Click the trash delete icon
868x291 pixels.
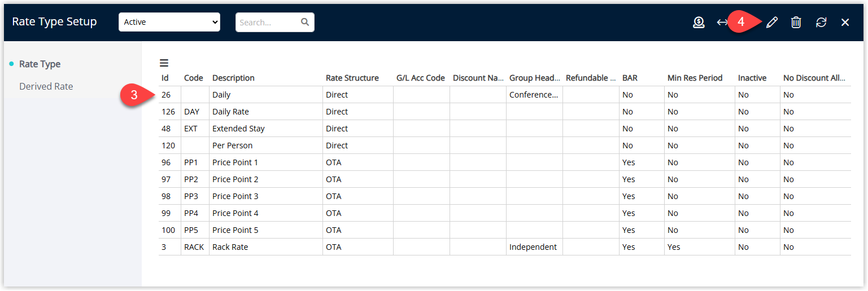(796, 23)
